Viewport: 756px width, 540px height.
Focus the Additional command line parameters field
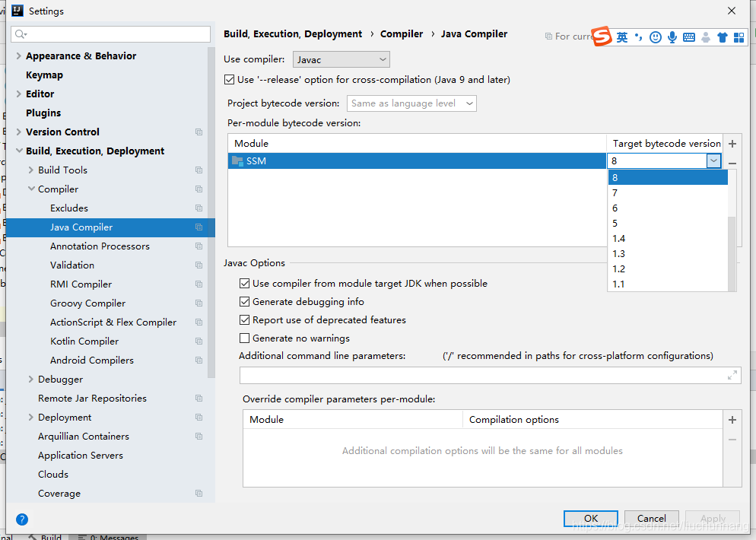pyautogui.click(x=490, y=375)
